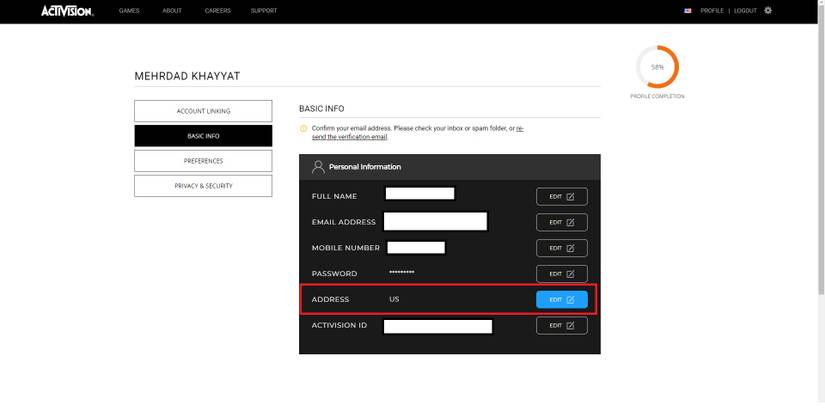Click the yellow email warning icon
This screenshot has width=825, height=413.
303,128
